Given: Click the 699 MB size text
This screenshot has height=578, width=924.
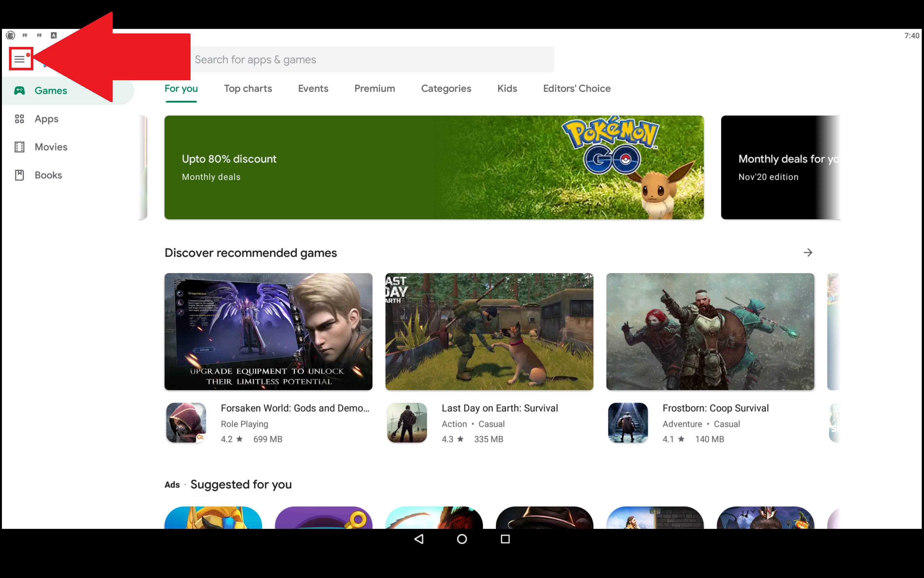Looking at the screenshot, I should point(268,439).
